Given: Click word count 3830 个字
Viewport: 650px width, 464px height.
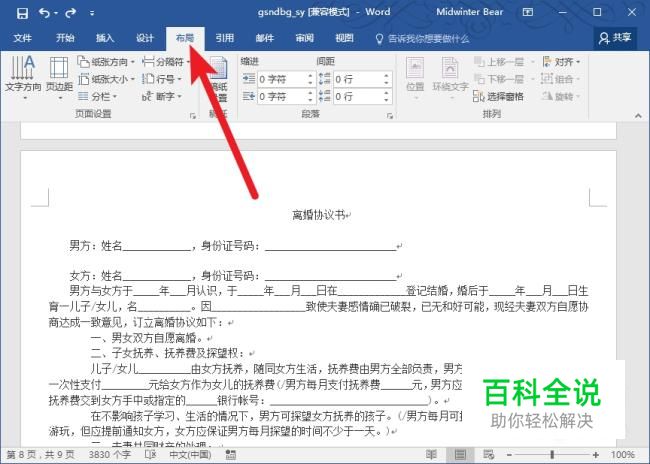Looking at the screenshot, I should pos(109,455).
